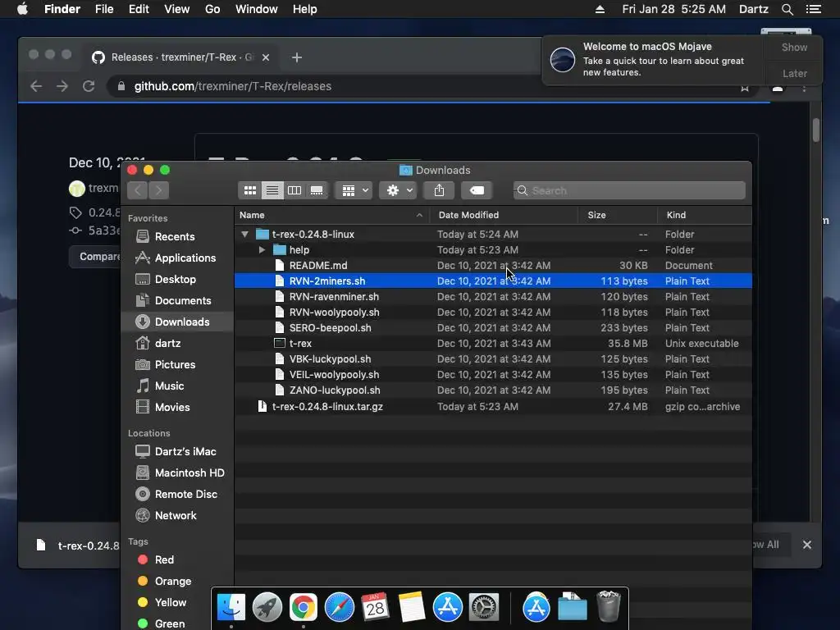Open System Preferences from the Dock

tap(484, 608)
